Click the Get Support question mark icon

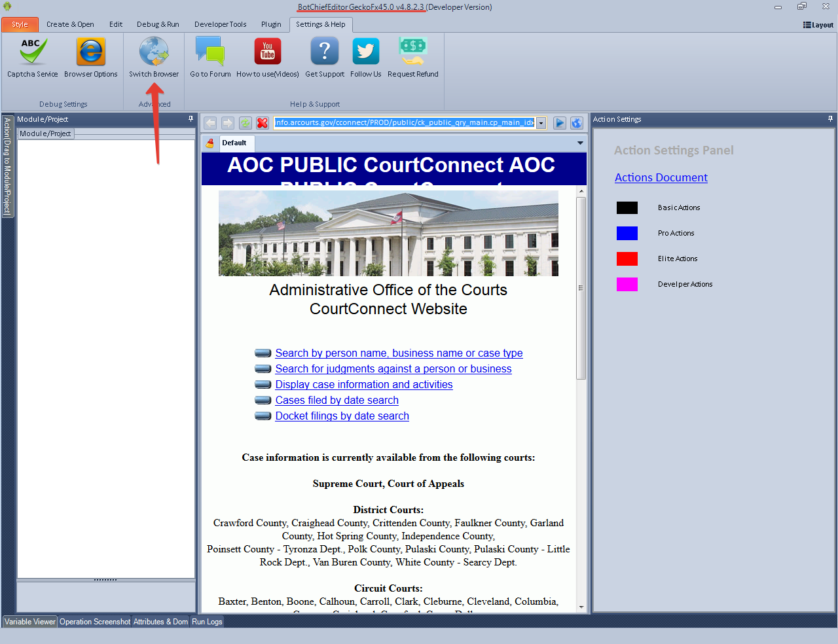point(324,52)
